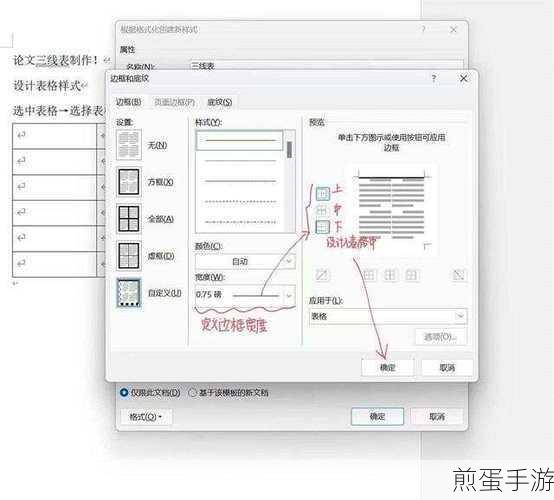554x500 pixels.
Task: Open the 颜色(C) color dropdown showing 自动
Action: pyautogui.click(x=245, y=261)
